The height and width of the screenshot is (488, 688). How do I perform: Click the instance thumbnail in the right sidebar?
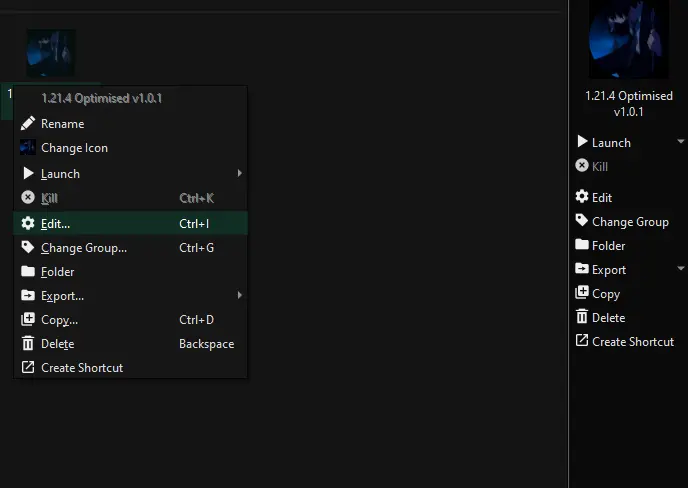point(628,40)
